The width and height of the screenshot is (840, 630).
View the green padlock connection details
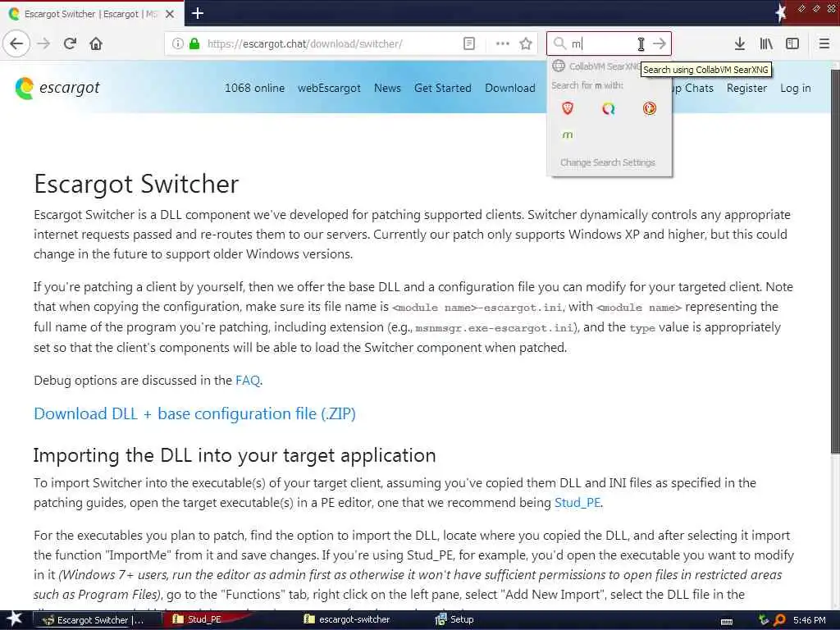194,43
